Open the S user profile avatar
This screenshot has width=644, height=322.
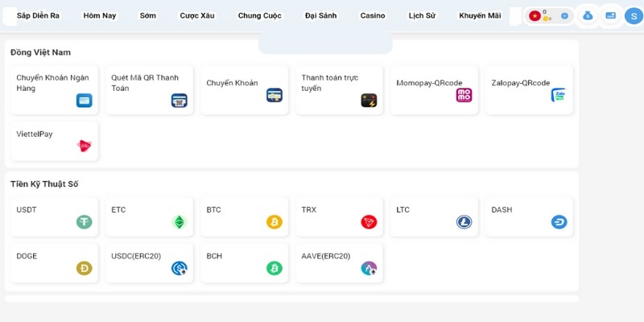[633, 15]
